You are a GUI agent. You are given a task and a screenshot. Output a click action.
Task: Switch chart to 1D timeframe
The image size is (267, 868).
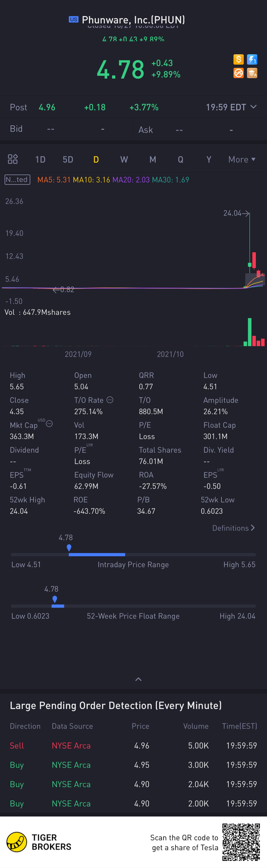tap(40, 159)
